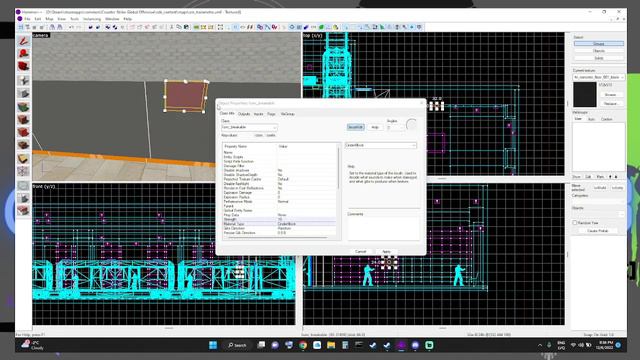Image resolution: width=640 pixels, height=360 pixels.
Task: Open the Map menu
Action: pos(49,19)
